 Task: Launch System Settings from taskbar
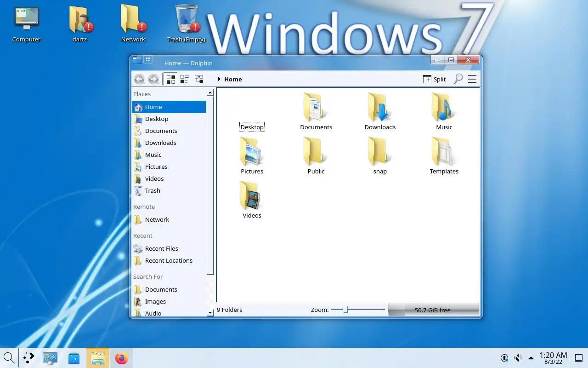[x=50, y=358]
